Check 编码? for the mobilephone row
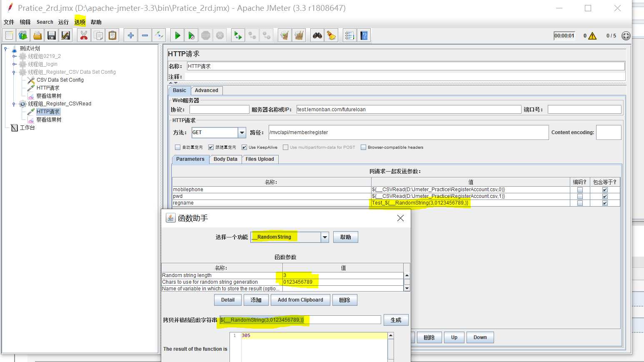The height and width of the screenshot is (362, 644). click(x=580, y=190)
